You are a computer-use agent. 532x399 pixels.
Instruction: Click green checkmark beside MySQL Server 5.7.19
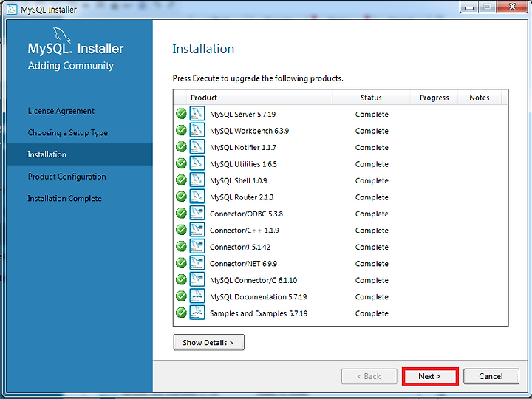(181, 114)
